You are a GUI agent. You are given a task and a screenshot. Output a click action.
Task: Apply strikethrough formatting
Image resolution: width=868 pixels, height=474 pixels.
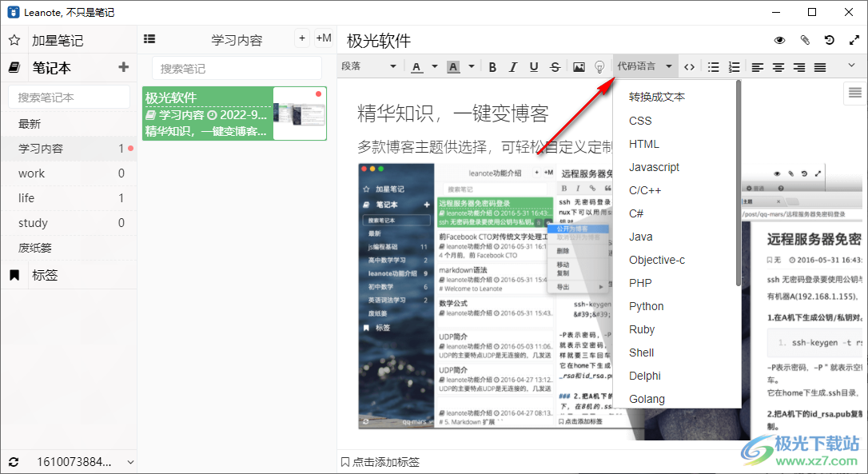pyautogui.click(x=555, y=67)
